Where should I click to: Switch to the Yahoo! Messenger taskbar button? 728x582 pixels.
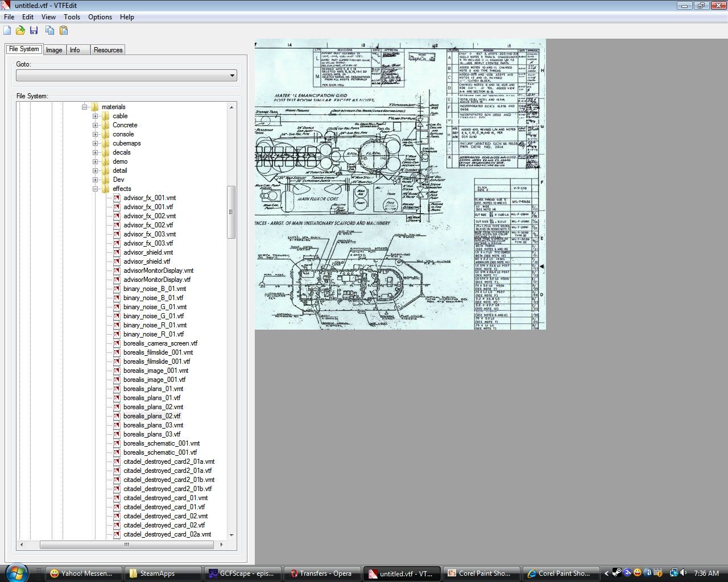84,573
